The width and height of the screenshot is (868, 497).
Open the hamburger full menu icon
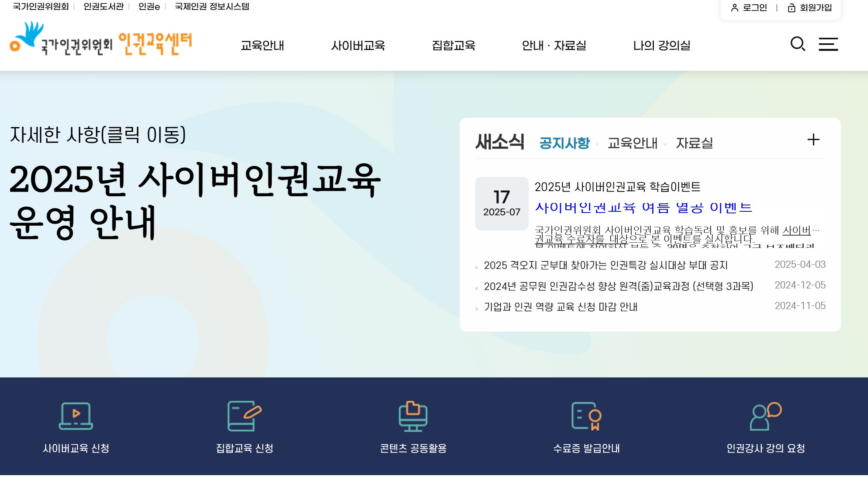click(x=828, y=44)
